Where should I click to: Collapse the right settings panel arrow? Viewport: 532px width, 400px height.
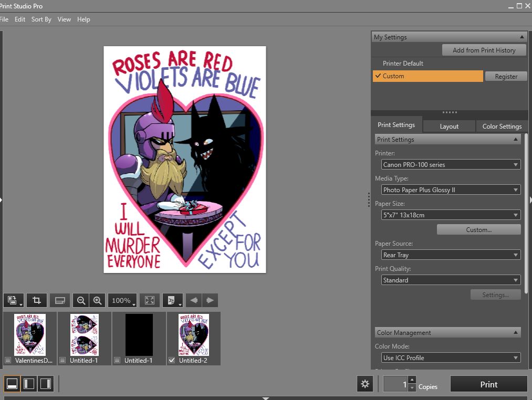tap(530, 200)
